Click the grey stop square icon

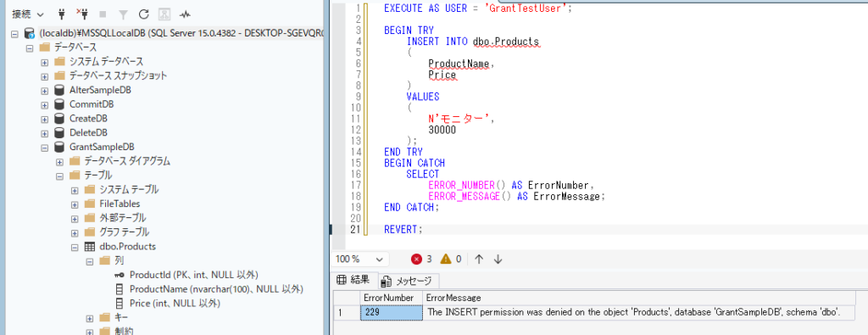click(103, 14)
